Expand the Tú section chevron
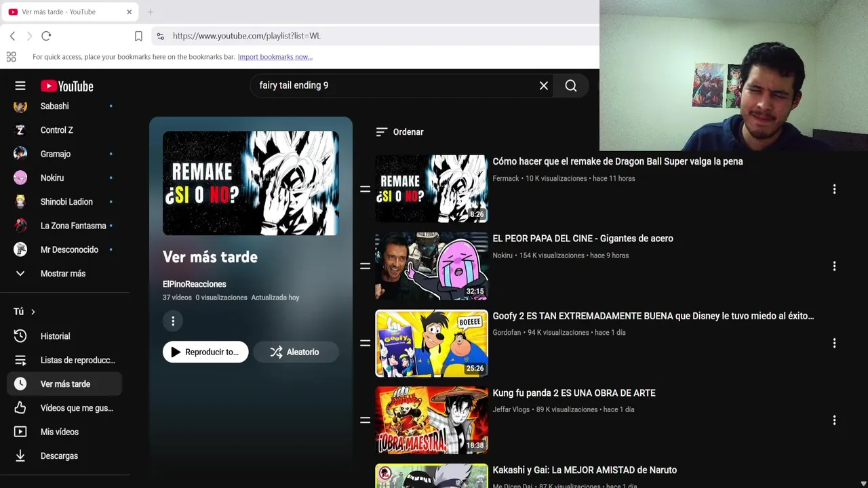Viewport: 868px width, 488px height. coord(33,312)
